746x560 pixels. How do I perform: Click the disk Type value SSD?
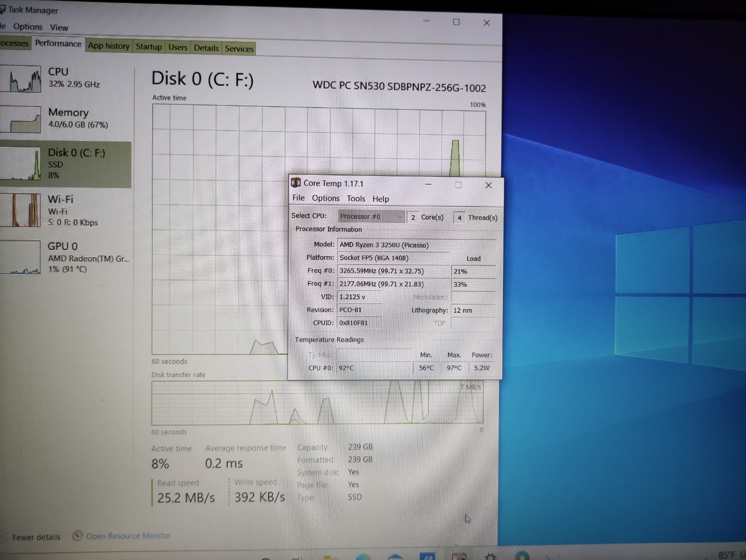pyautogui.click(x=355, y=497)
